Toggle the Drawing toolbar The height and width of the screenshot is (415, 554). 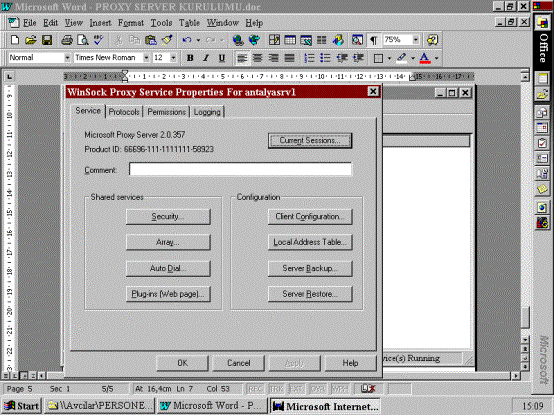pos(338,40)
